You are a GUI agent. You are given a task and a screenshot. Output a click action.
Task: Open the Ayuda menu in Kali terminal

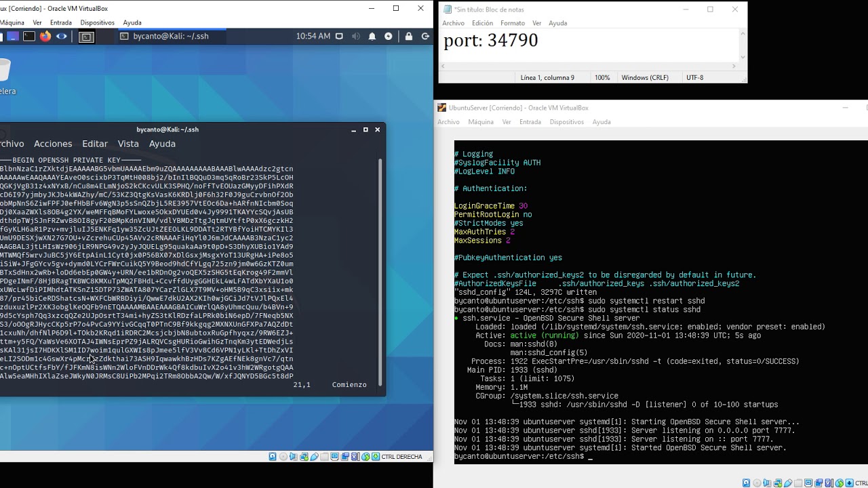click(162, 144)
